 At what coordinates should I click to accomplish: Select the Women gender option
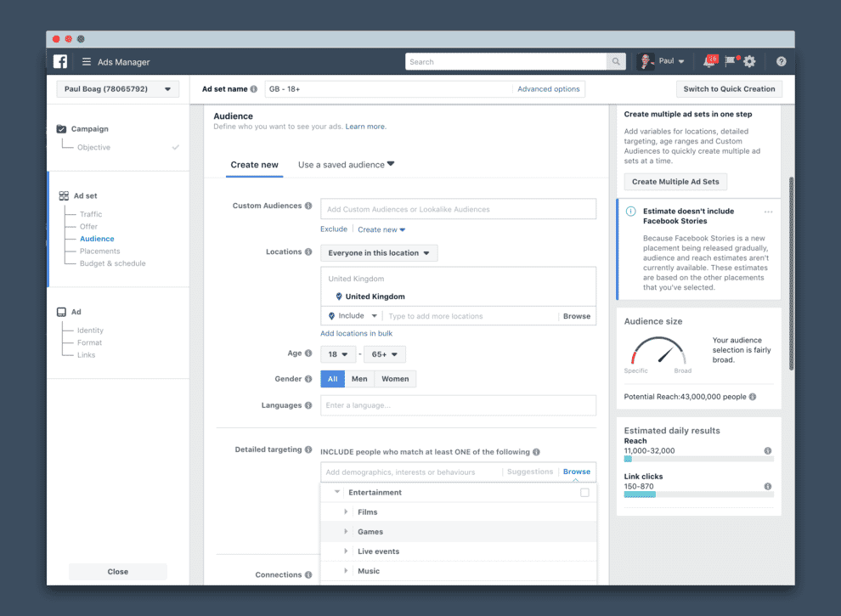395,379
